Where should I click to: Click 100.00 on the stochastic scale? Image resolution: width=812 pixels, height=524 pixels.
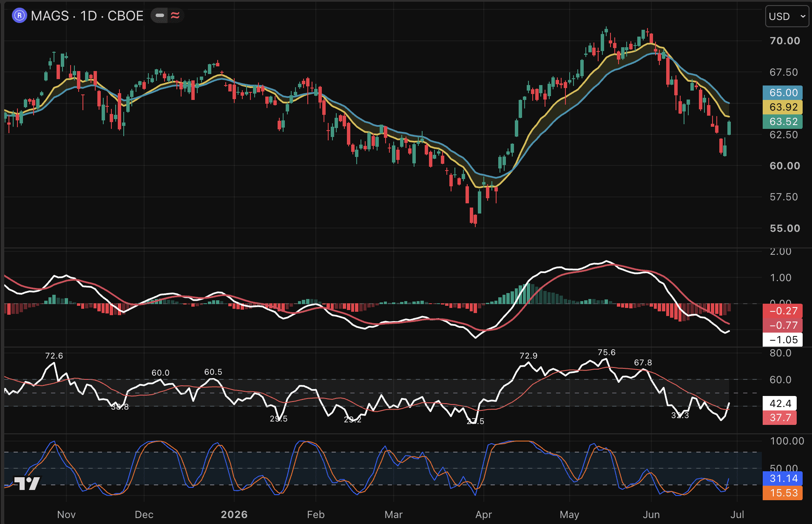point(787,441)
